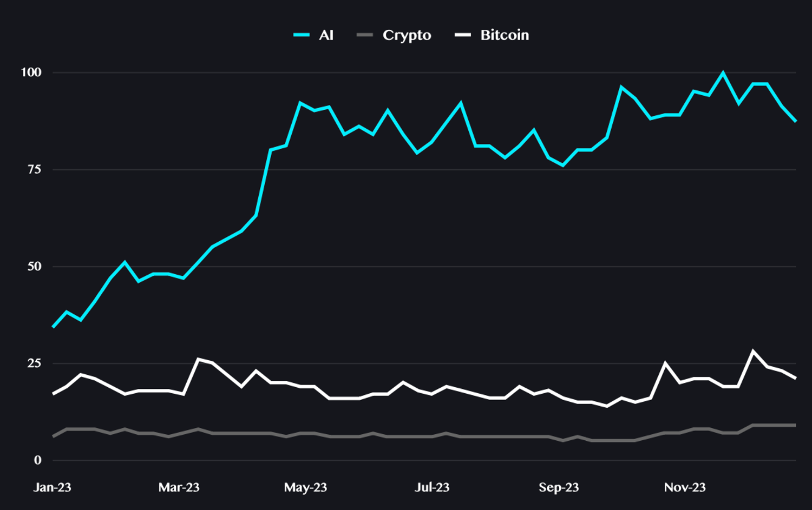Toggle the AI series legend label

(326, 35)
